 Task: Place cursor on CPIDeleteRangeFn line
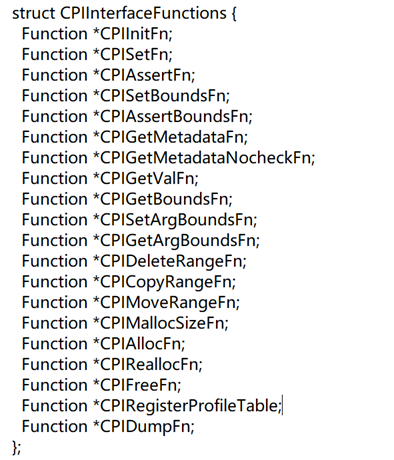point(134,261)
